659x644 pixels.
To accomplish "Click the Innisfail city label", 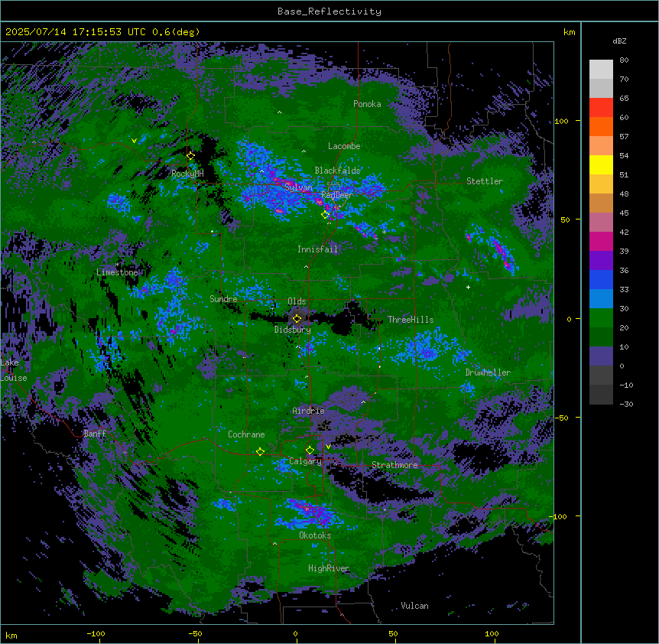I will 317,249.
